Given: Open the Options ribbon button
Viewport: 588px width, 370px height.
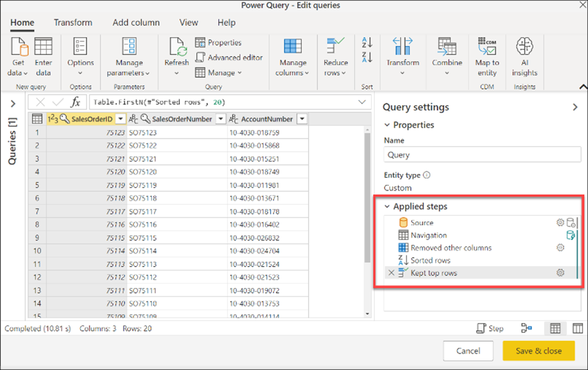Looking at the screenshot, I should (80, 57).
